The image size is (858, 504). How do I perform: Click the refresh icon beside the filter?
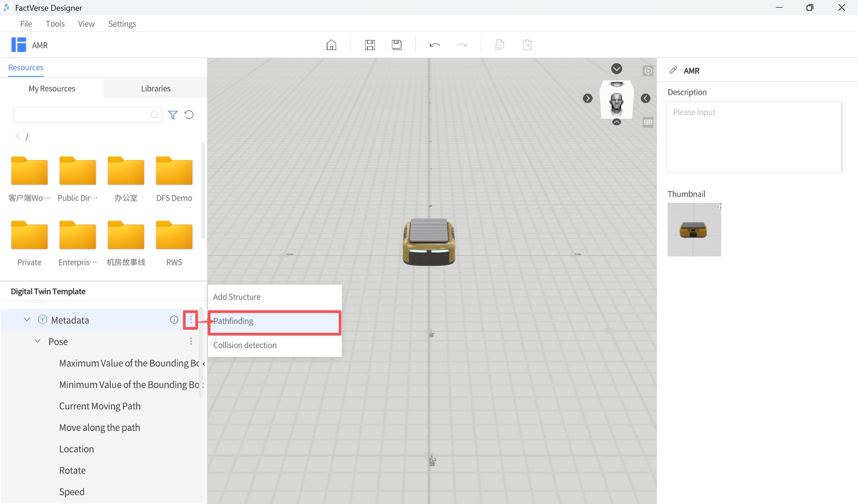tap(189, 115)
